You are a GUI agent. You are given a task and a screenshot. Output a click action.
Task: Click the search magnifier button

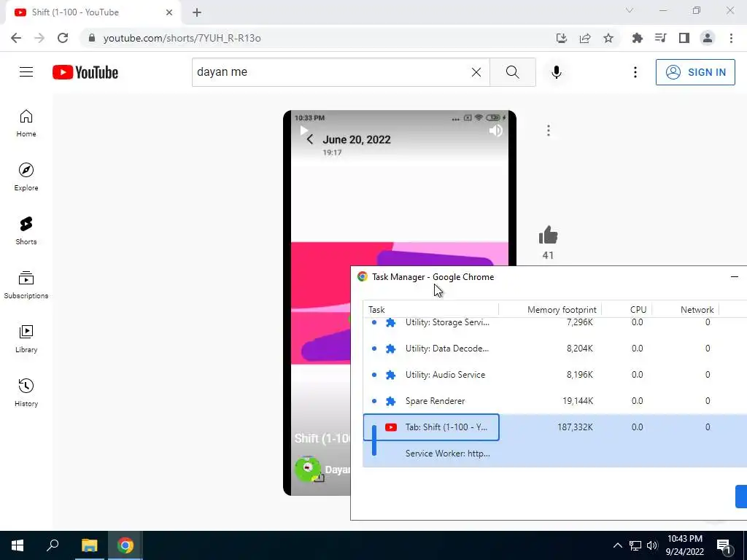coord(513,72)
